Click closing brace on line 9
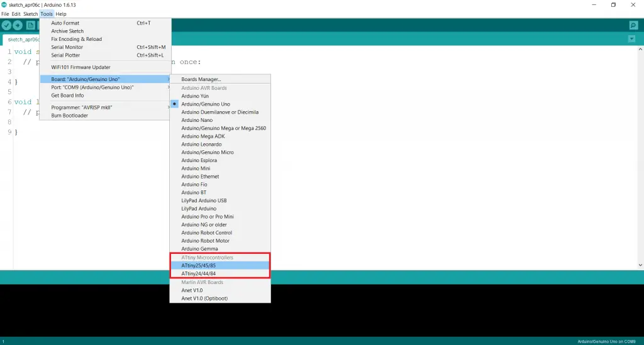This screenshot has height=345, width=644. [x=16, y=132]
